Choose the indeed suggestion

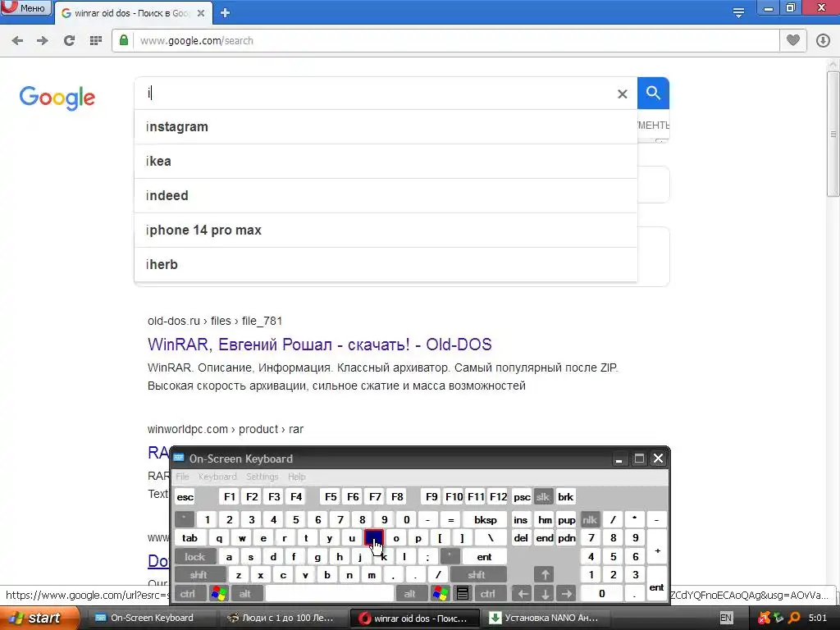(386, 195)
